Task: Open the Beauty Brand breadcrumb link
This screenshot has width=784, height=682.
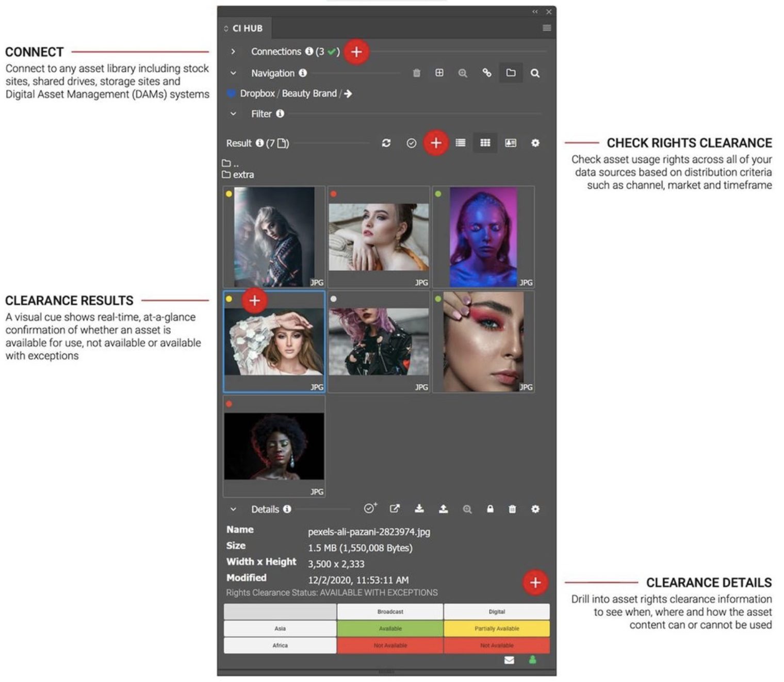Action: point(309,93)
